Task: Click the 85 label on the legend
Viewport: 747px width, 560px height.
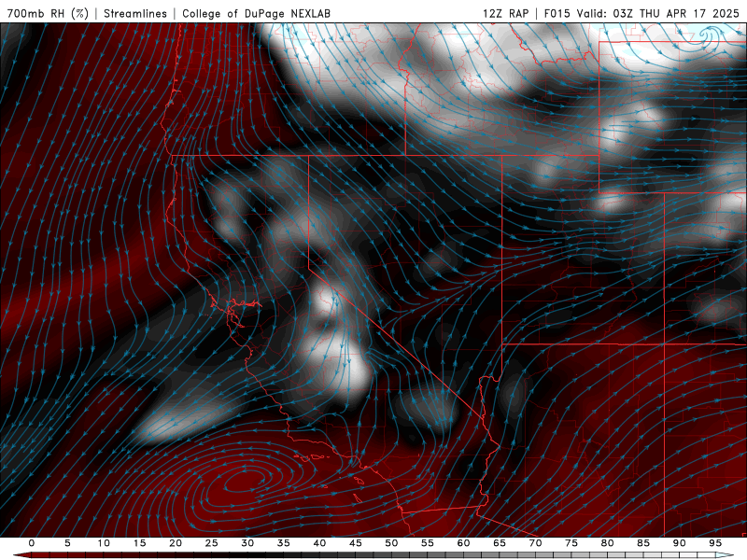Action: (x=643, y=543)
